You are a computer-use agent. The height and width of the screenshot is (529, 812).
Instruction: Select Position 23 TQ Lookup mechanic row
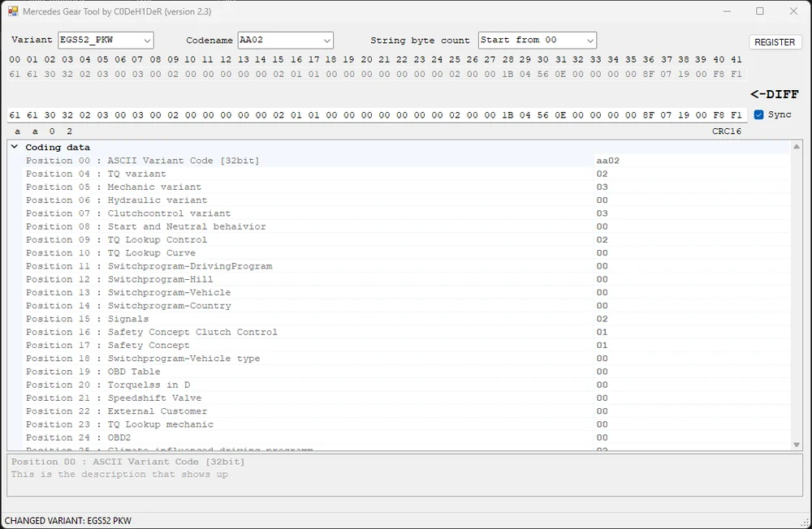click(407, 424)
